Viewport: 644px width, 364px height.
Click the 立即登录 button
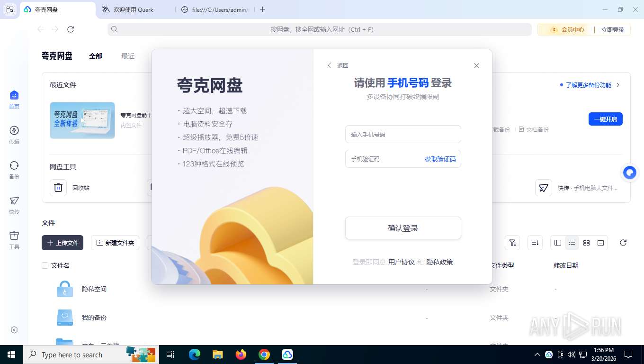[x=613, y=29]
